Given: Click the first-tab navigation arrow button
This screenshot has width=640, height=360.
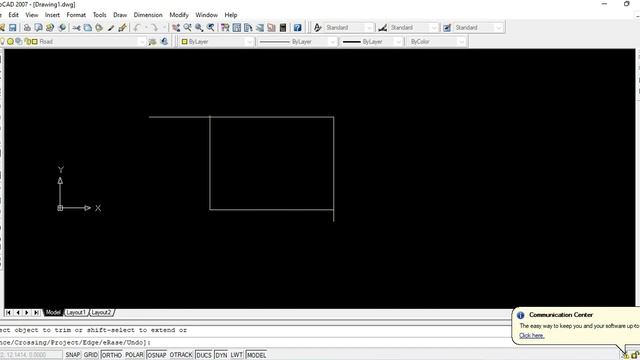Looking at the screenshot, I should [x=8, y=313].
